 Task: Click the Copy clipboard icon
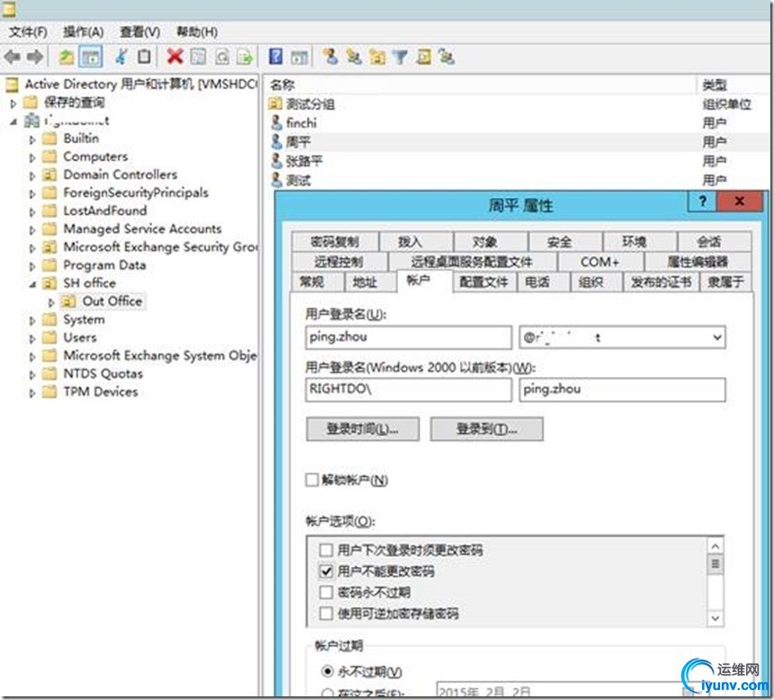(144, 57)
